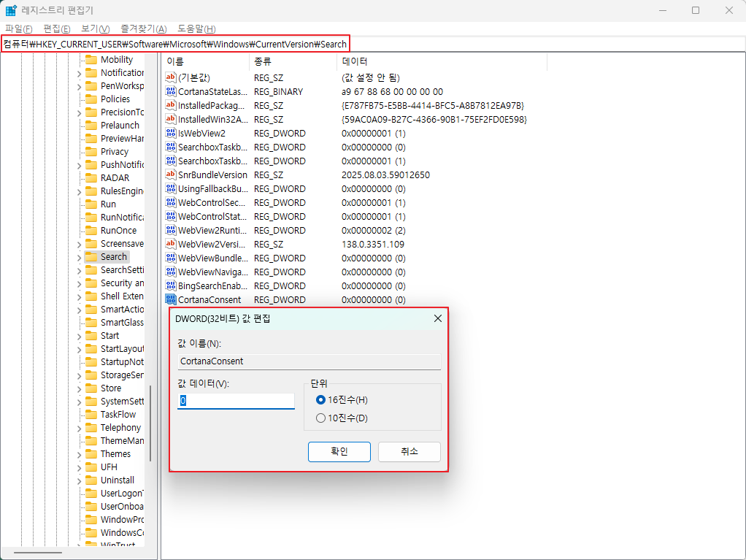Screen dimensions: 746x560
Task: Select the RunNotification tree item
Action: 122,218
